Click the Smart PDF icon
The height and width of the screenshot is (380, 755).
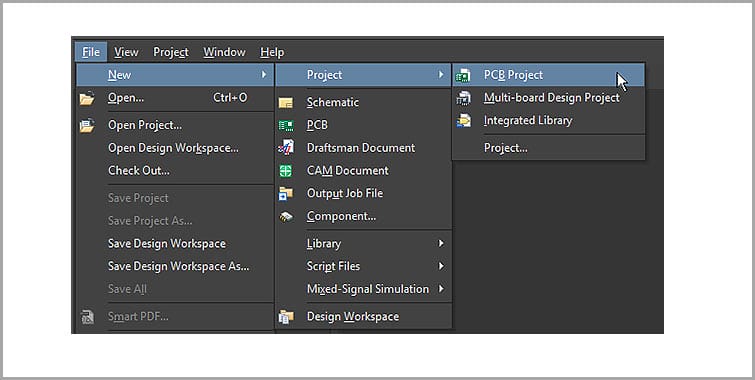87,317
